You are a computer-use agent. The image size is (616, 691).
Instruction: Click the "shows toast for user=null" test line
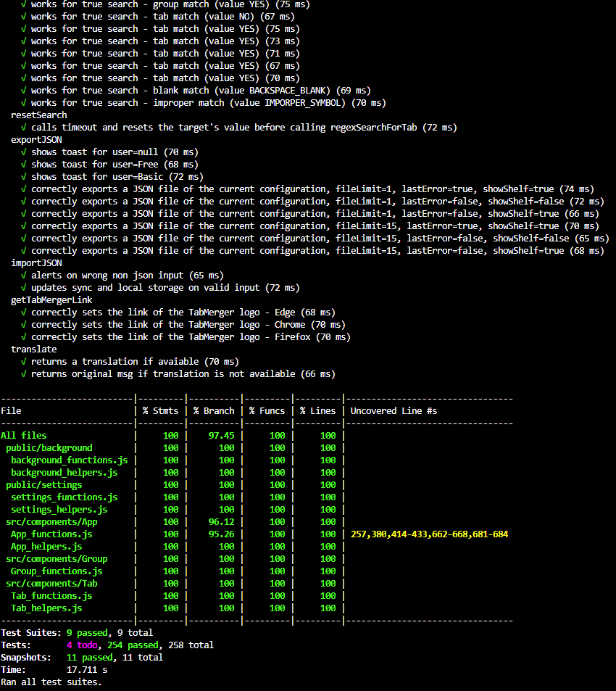(x=109, y=152)
